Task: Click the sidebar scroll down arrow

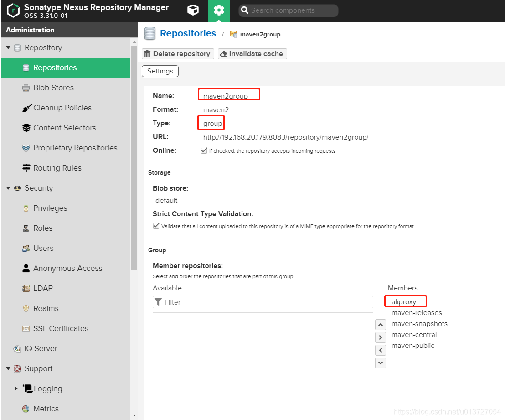Action: (x=134, y=415)
